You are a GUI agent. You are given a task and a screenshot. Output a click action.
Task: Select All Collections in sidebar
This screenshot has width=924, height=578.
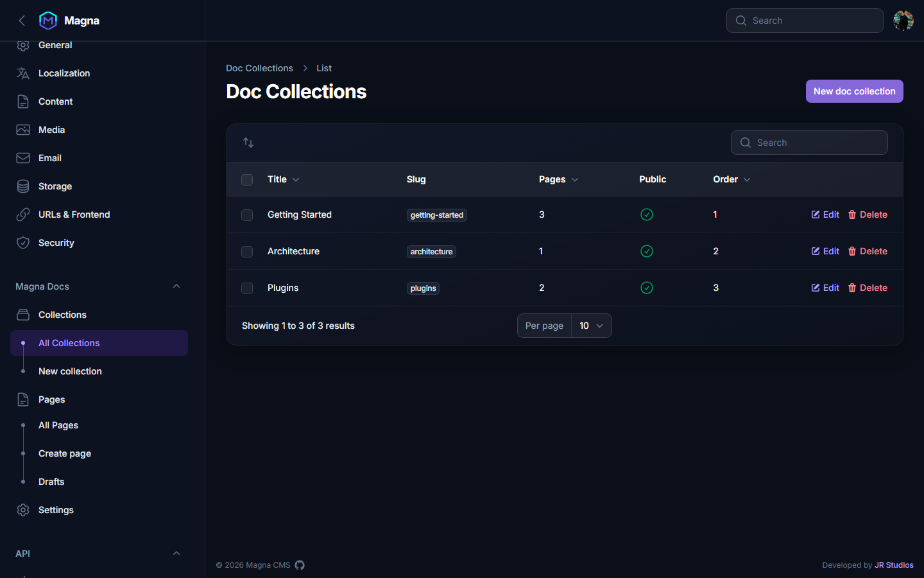99,343
